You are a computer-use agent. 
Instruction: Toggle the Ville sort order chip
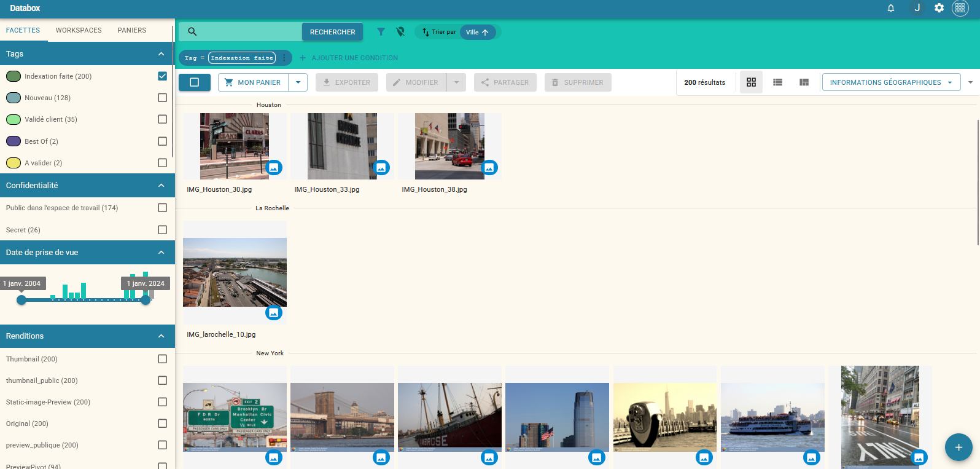click(478, 32)
